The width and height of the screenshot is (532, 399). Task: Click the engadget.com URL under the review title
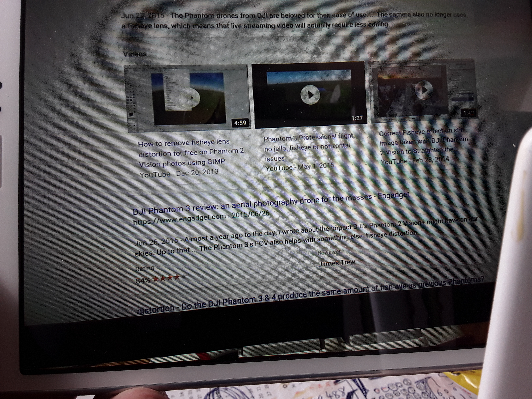[201, 217]
